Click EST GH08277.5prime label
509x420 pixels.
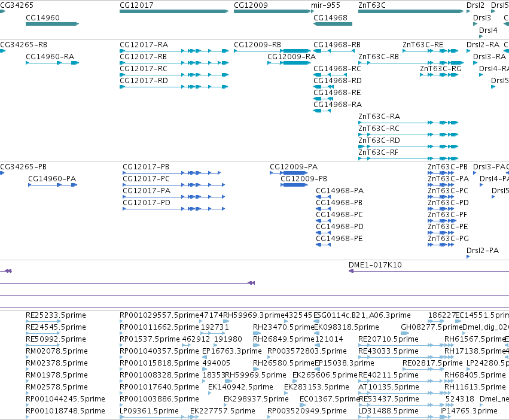pyautogui.click(x=432, y=327)
